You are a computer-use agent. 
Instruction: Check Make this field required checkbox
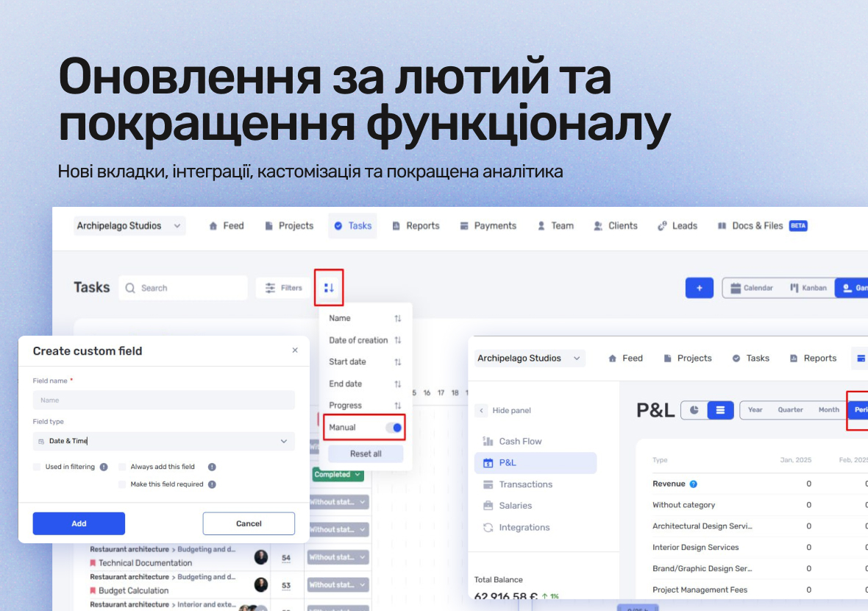coord(122,484)
